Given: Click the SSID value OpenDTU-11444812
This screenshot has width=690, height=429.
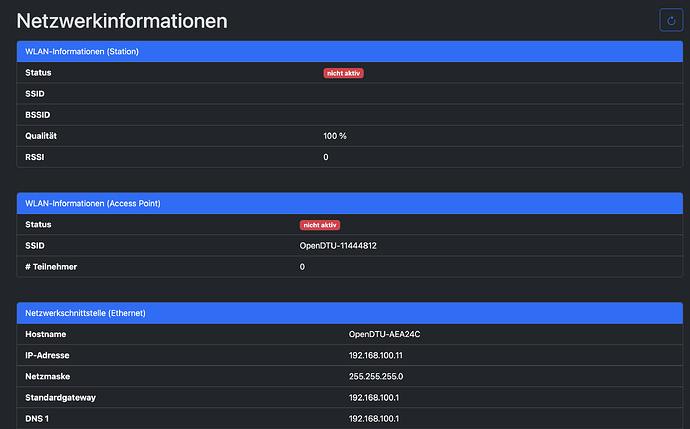Looking at the screenshot, I should [338, 246].
